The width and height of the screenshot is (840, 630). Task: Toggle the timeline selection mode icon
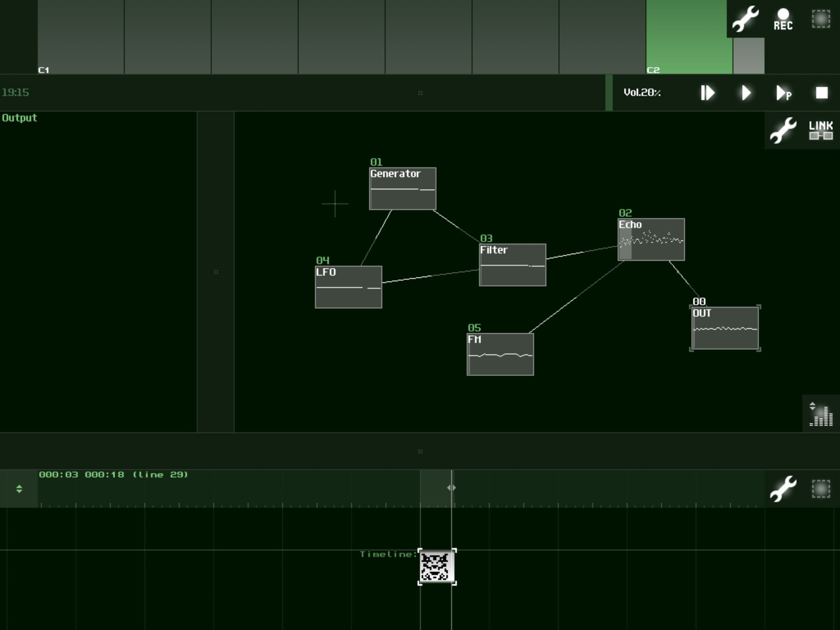(x=821, y=488)
